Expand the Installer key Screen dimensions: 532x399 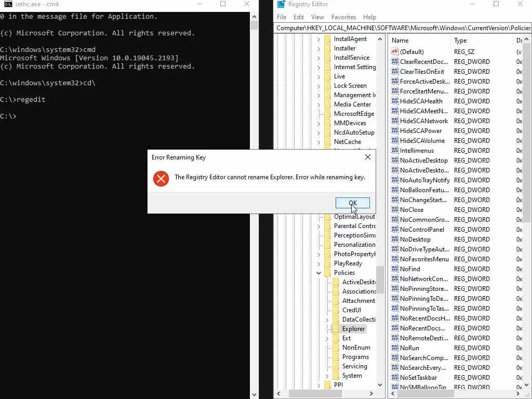coord(318,48)
